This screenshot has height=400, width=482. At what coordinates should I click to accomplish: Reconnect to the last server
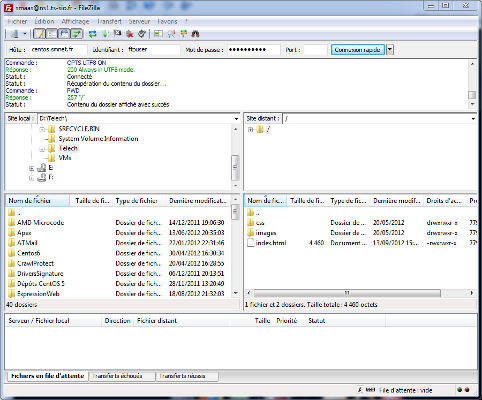tap(142, 34)
